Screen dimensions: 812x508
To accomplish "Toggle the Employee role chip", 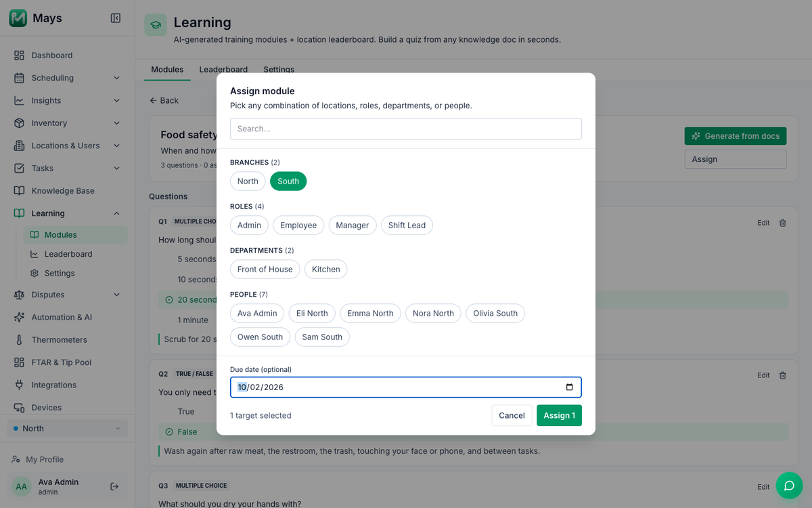I will [298, 226].
